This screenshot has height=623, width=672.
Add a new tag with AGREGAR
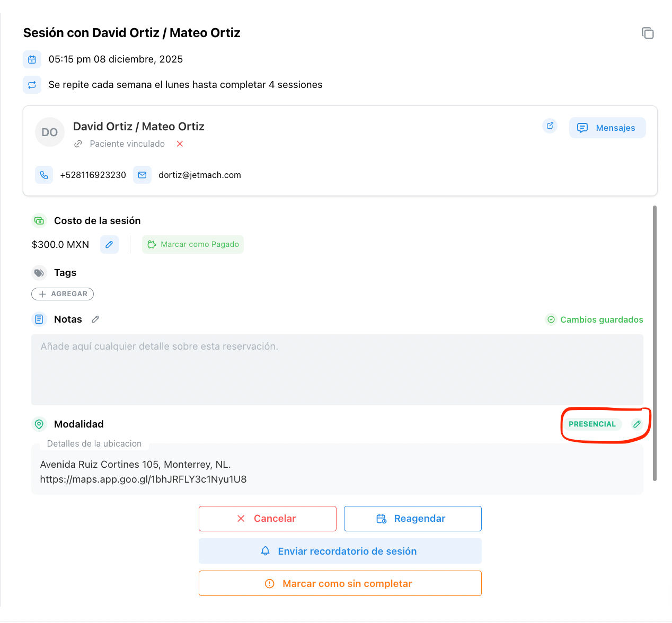click(x=63, y=294)
